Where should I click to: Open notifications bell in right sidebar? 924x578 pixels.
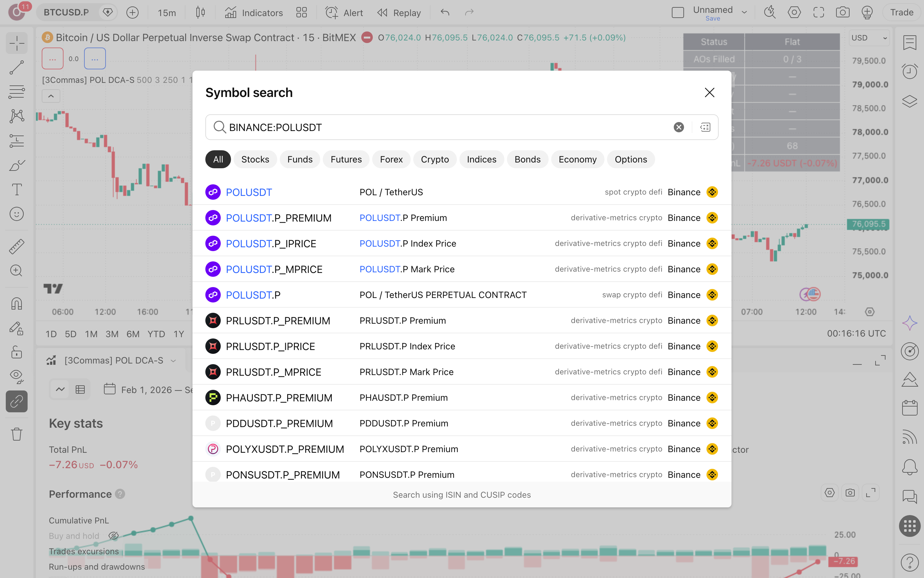(x=910, y=467)
